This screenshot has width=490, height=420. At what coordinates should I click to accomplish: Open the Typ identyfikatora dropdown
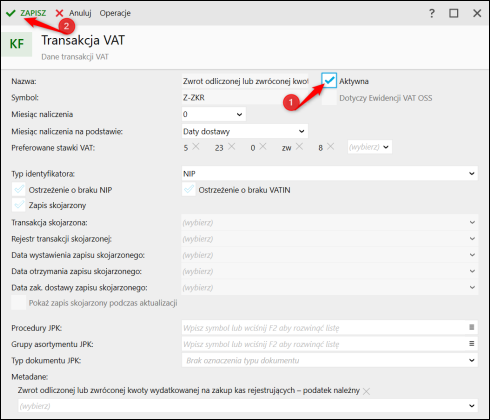[330, 173]
